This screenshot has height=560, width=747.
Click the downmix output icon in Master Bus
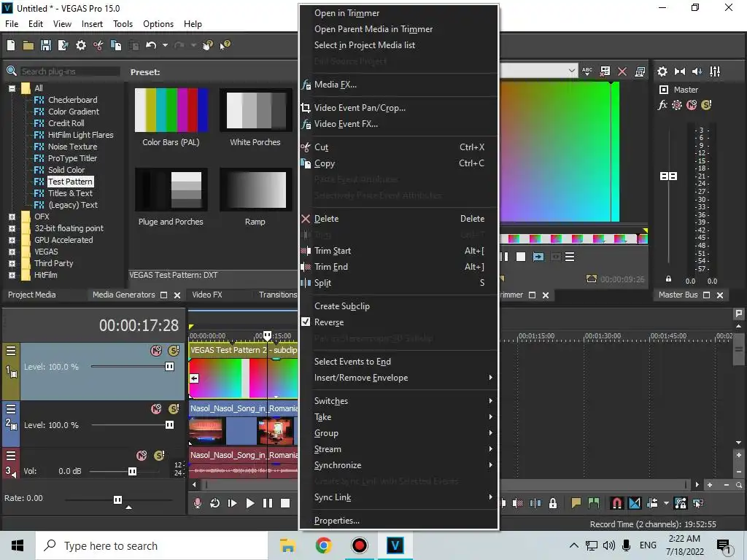(680, 71)
